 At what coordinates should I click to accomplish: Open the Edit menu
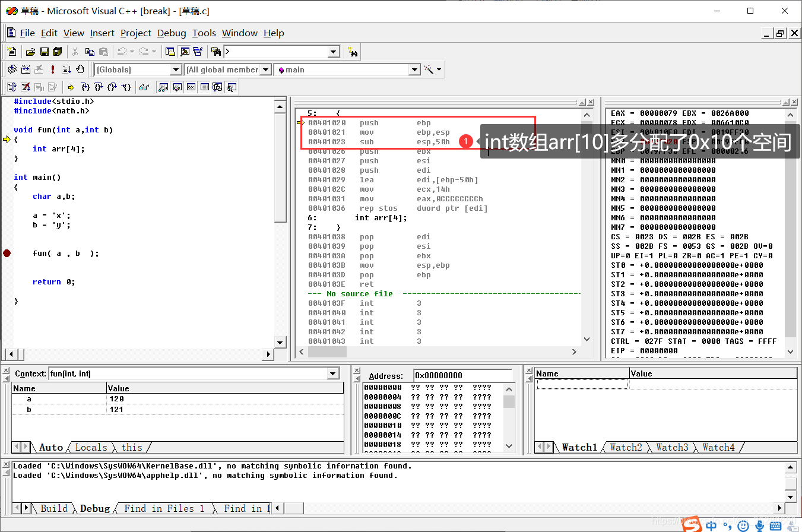tap(49, 33)
